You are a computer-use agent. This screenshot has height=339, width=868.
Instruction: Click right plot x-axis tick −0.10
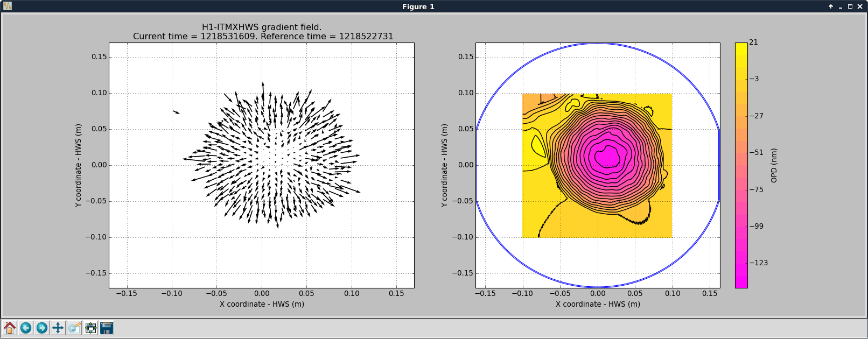coord(522,293)
